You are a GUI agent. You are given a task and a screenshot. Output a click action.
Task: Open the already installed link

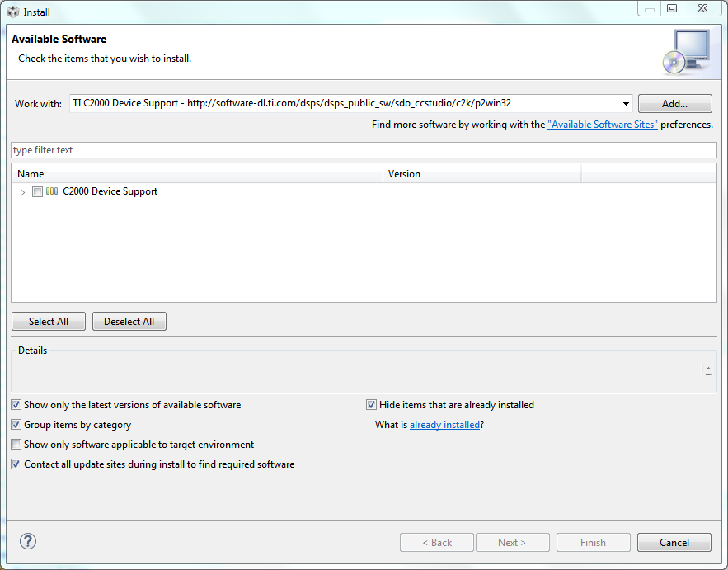[444, 425]
